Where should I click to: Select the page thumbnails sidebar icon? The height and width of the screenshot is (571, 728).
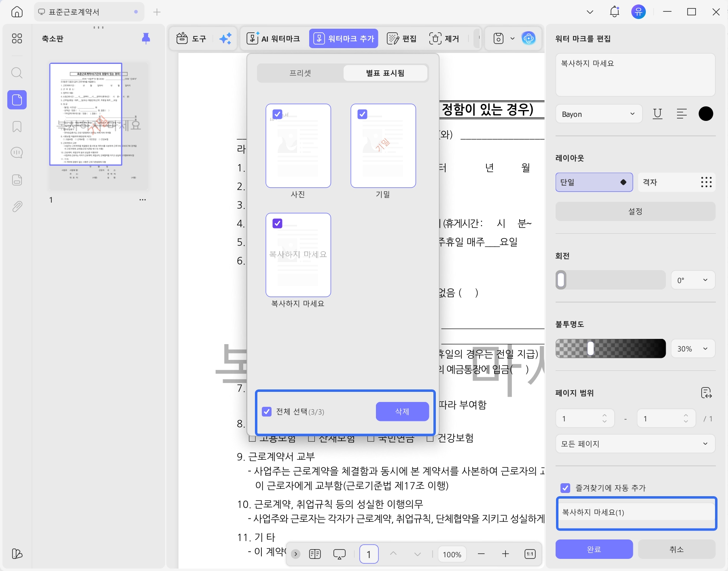(17, 99)
